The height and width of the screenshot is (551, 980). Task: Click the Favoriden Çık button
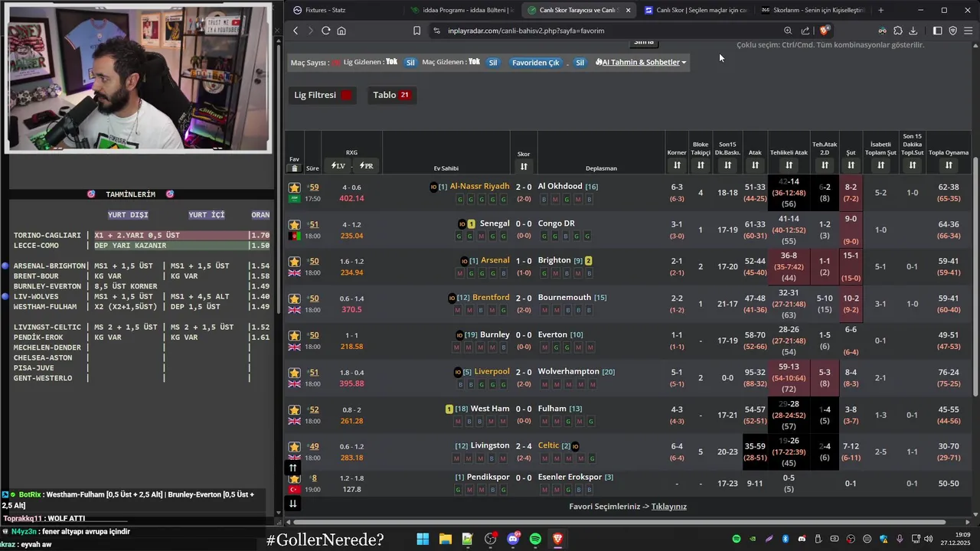pyautogui.click(x=535, y=62)
